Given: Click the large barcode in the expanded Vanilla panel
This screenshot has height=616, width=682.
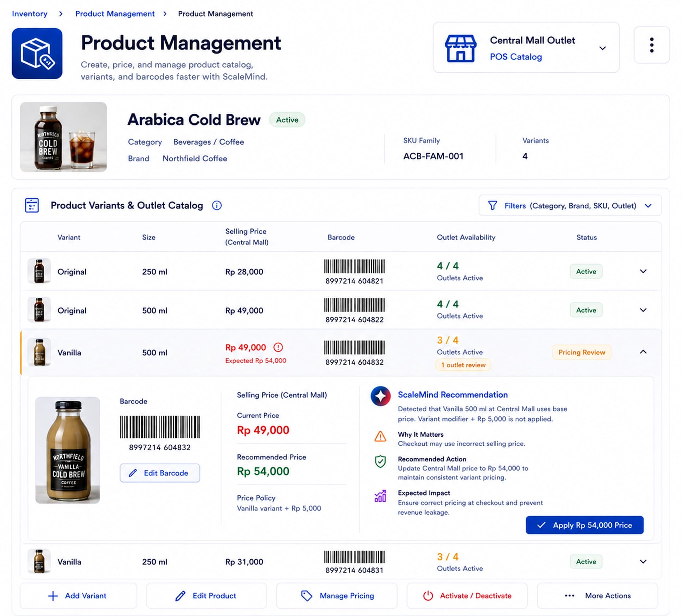Looking at the screenshot, I should coord(160,427).
